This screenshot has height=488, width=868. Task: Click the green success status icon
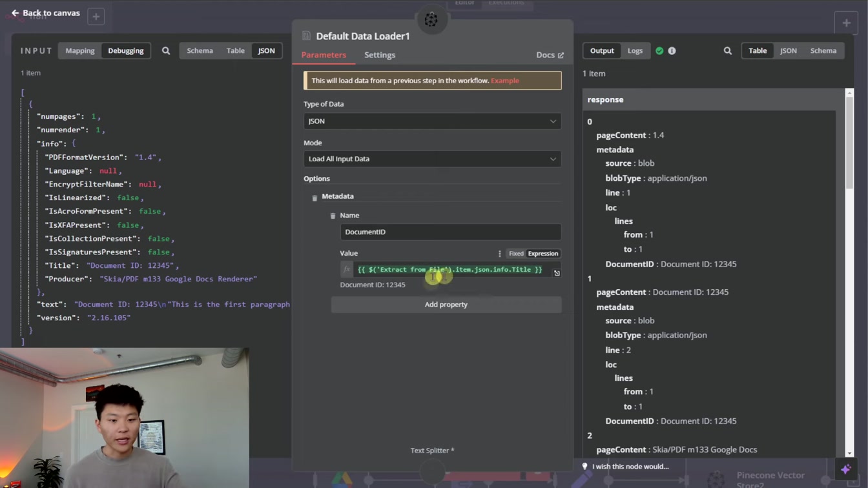point(659,50)
